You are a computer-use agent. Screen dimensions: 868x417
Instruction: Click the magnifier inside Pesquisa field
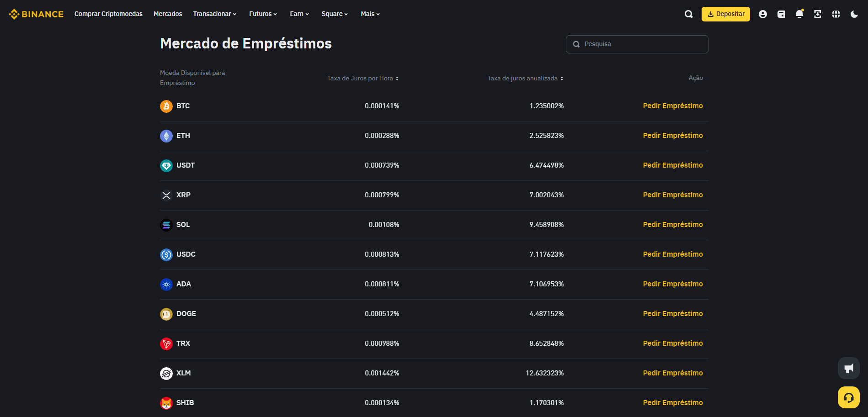576,44
